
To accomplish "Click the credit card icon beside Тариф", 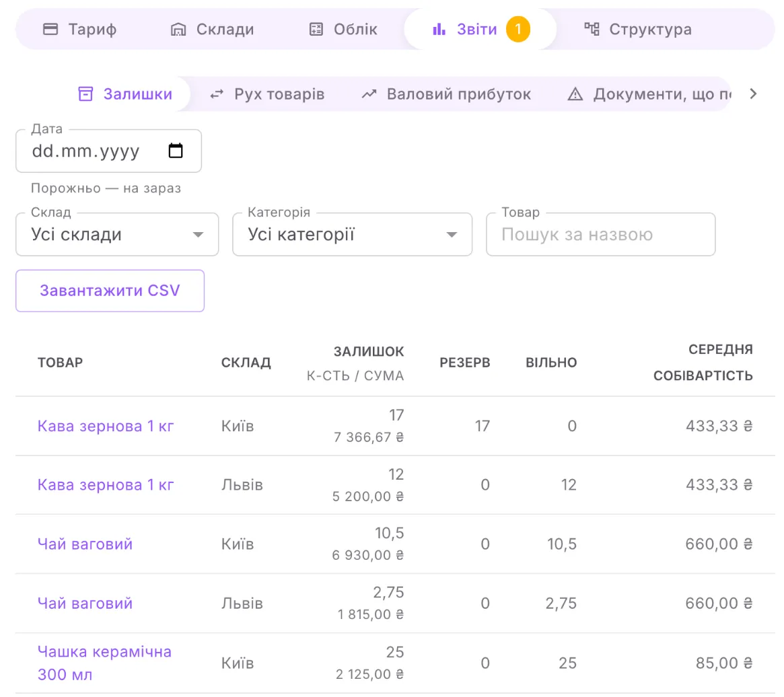I will click(50, 29).
